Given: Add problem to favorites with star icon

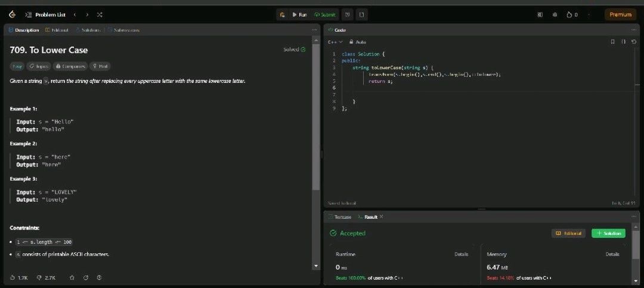Looking at the screenshot, I should pos(72,277).
